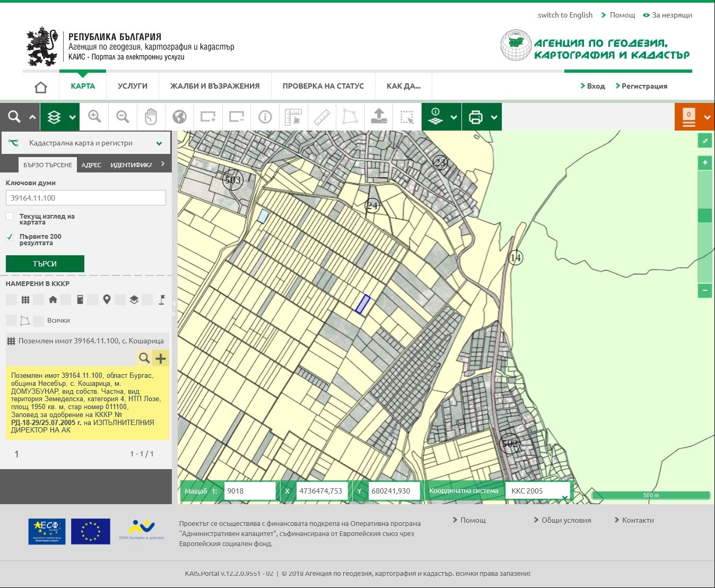Expand the print options dropdown arrow
The height and width of the screenshot is (588, 715).
click(x=494, y=117)
